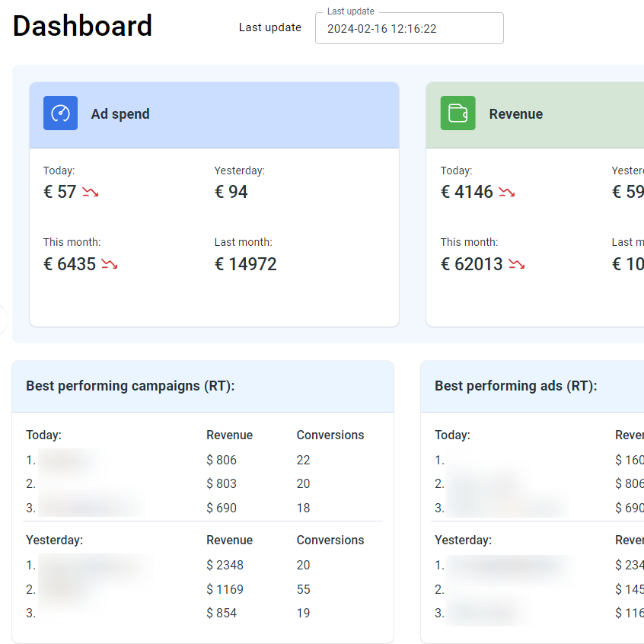The width and height of the screenshot is (644, 644).
Task: Click the Ad spend gauge icon
Action: click(60, 113)
